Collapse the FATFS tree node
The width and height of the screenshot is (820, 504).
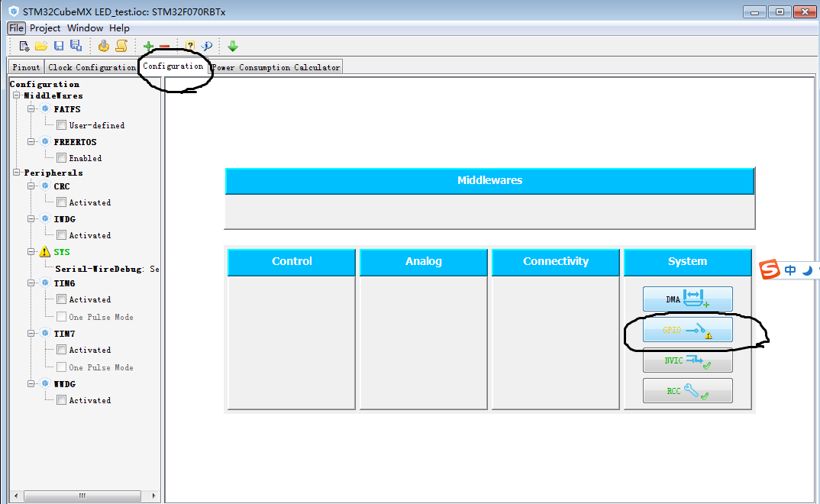click(31, 108)
